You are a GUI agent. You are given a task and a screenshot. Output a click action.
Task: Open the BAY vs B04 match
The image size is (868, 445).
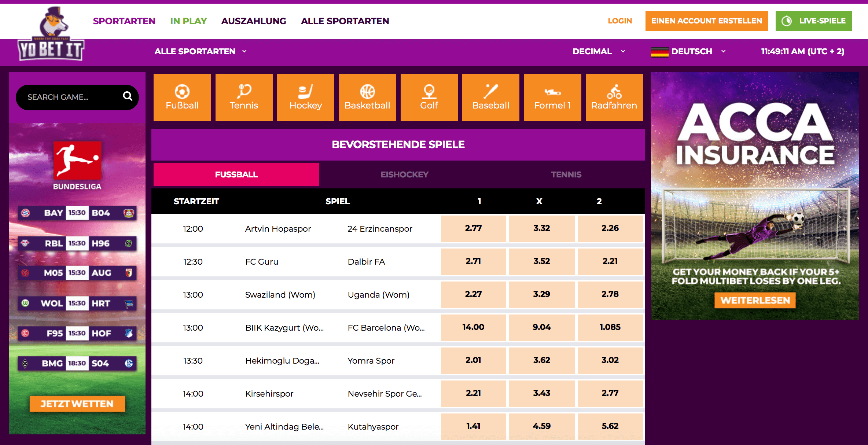tap(77, 213)
